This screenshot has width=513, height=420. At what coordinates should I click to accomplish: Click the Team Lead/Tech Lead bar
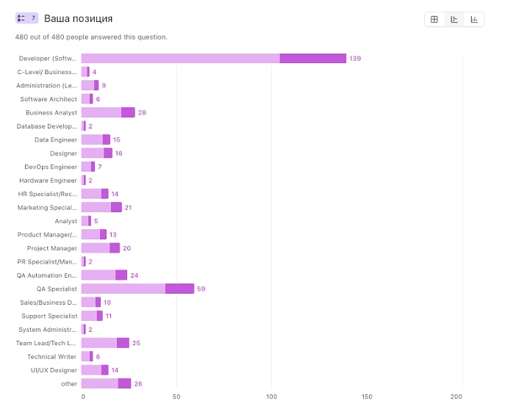[x=105, y=343]
